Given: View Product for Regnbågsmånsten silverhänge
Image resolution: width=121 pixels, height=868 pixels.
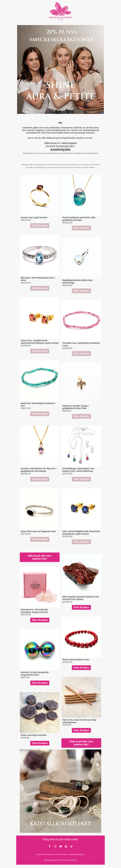Looking at the screenshot, I should pos(81,290).
